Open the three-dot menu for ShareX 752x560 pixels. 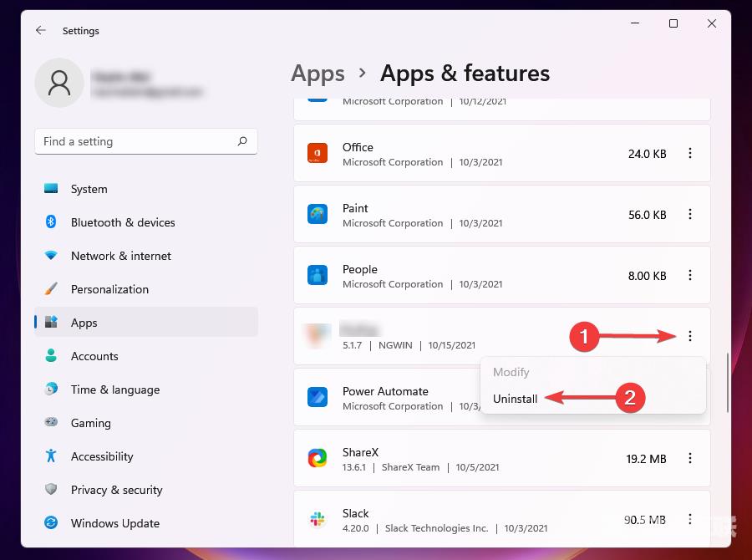[690, 458]
